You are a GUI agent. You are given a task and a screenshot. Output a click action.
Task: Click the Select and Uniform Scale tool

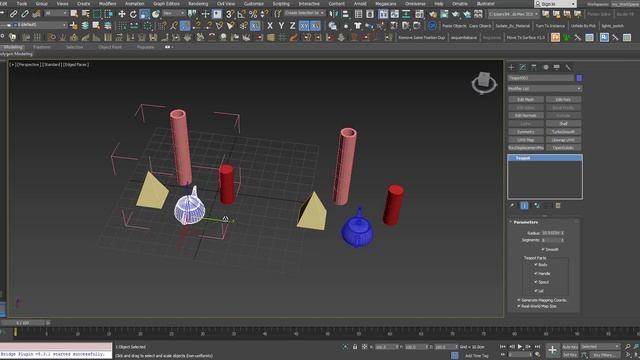(144, 14)
